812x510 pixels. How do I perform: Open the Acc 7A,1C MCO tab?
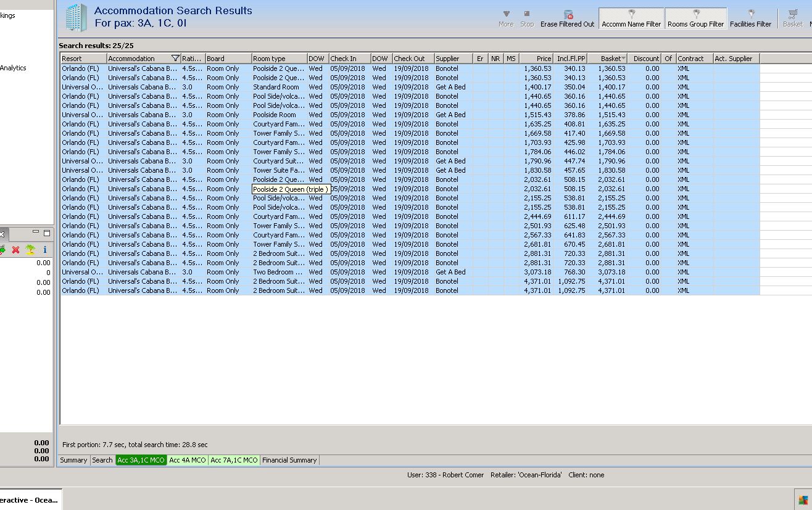234,460
